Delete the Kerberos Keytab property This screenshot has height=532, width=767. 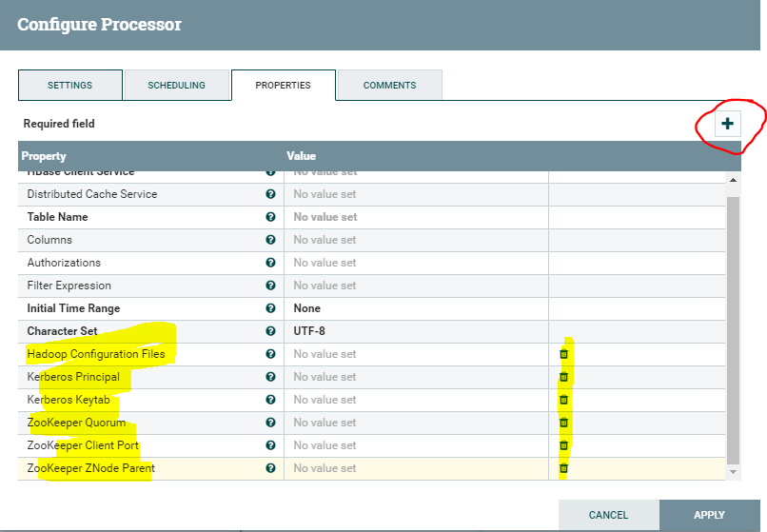point(564,400)
